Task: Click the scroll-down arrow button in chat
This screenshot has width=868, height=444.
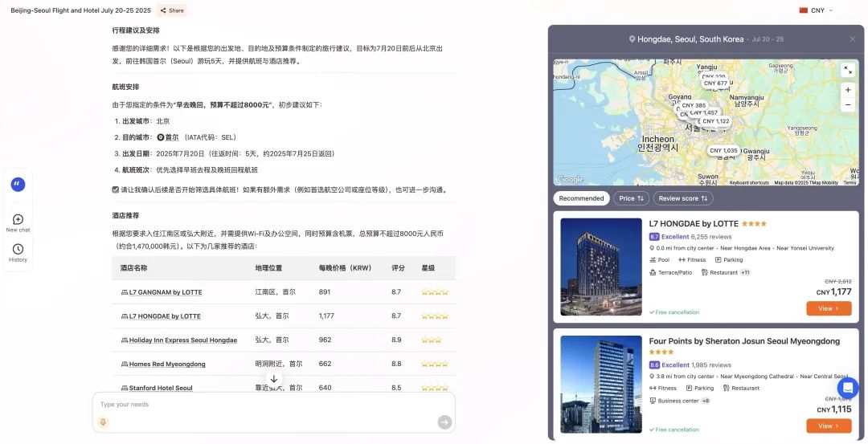Action: pos(273,379)
